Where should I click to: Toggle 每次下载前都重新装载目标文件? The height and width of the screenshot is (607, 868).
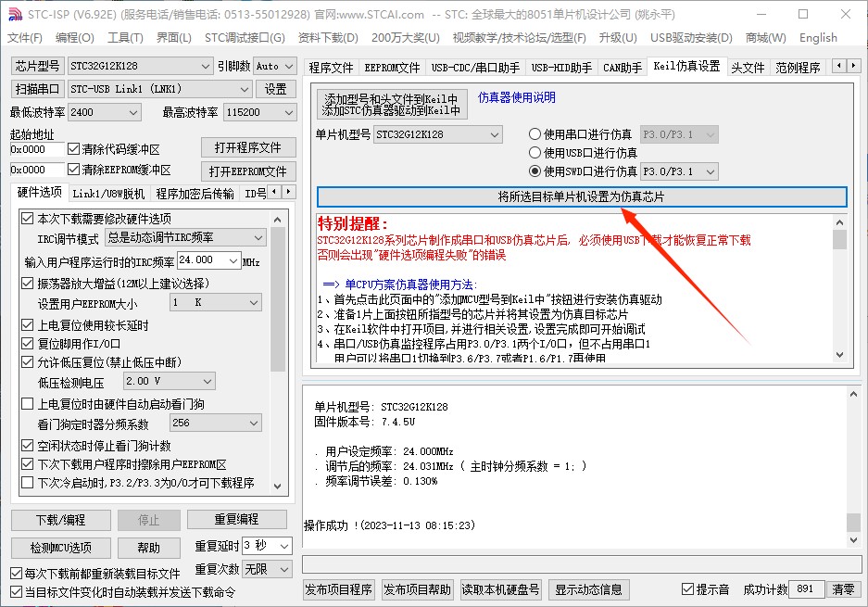(17, 574)
